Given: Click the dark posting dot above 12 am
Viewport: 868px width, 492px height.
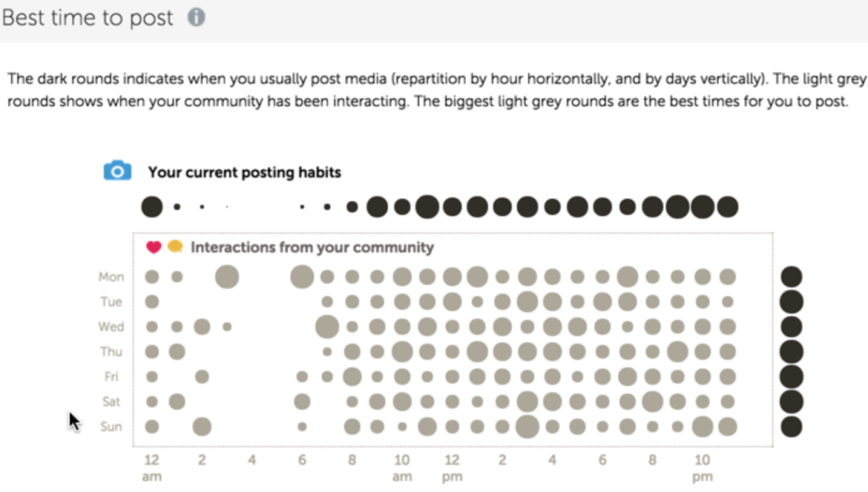Looking at the screenshot, I should (x=152, y=206).
